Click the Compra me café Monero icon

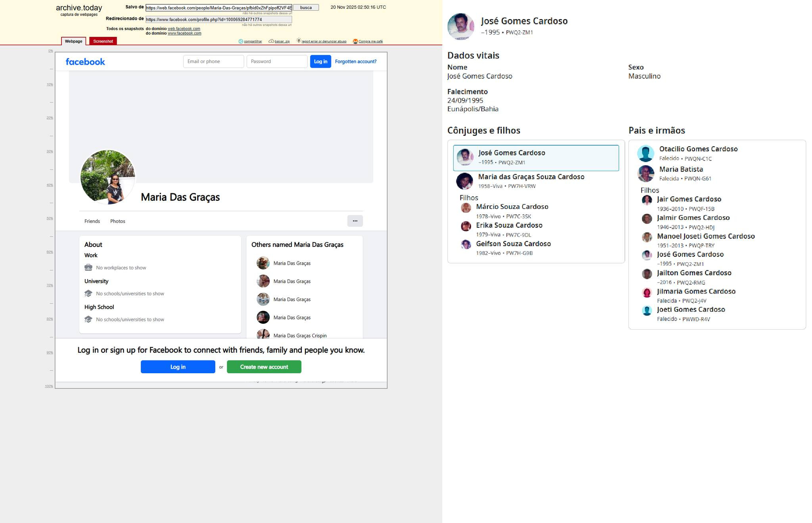click(x=355, y=41)
